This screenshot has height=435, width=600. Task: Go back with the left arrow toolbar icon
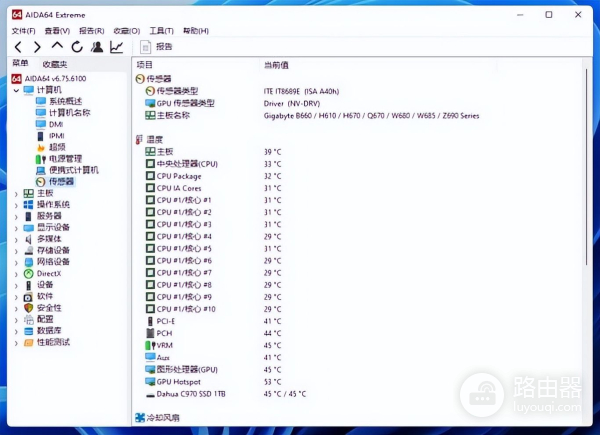click(18, 47)
